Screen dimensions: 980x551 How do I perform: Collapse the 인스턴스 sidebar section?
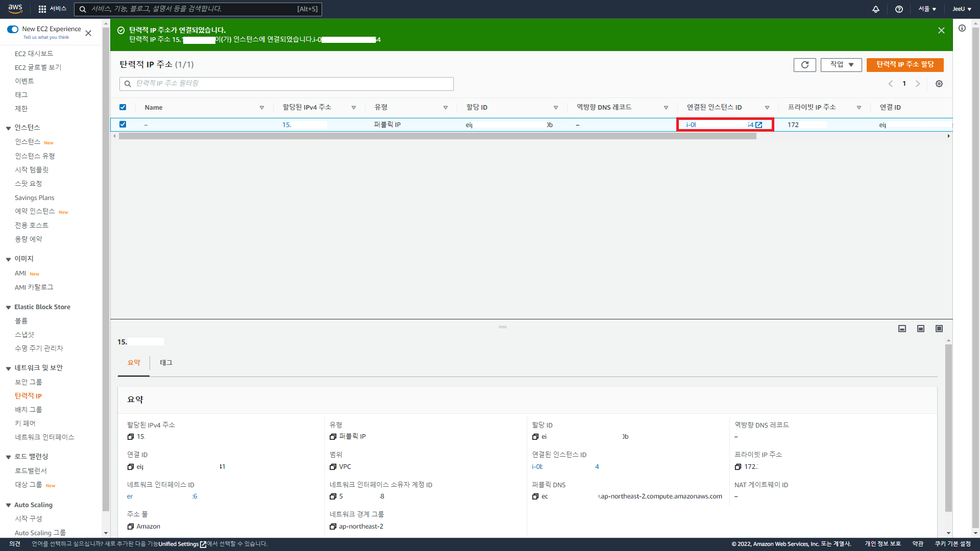[8, 128]
